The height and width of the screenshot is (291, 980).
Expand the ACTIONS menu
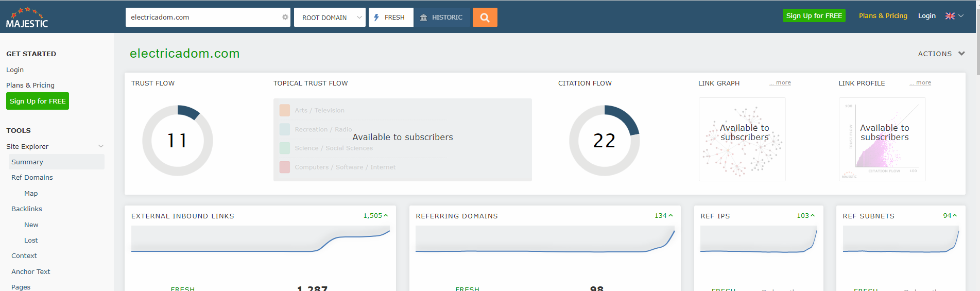point(941,54)
